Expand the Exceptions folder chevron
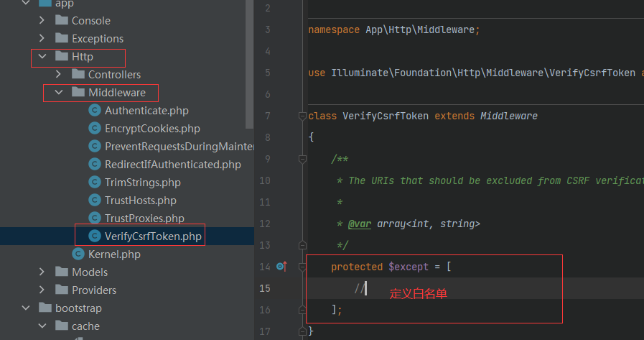Viewport: 644px width, 340px height. 42,38
